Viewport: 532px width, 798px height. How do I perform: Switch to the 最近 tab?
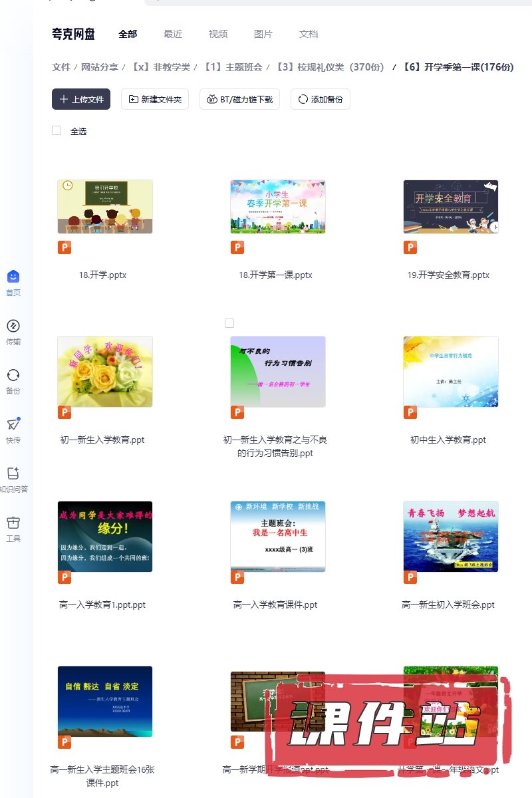click(173, 34)
